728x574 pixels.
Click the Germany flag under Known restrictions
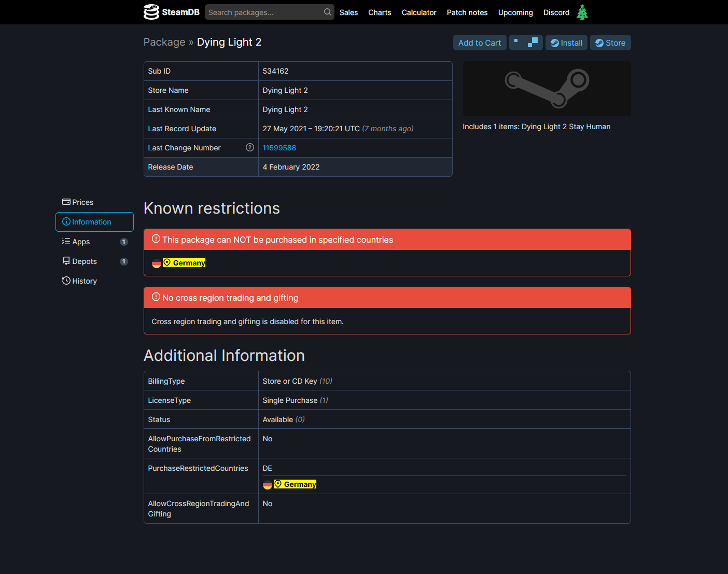pyautogui.click(x=157, y=263)
